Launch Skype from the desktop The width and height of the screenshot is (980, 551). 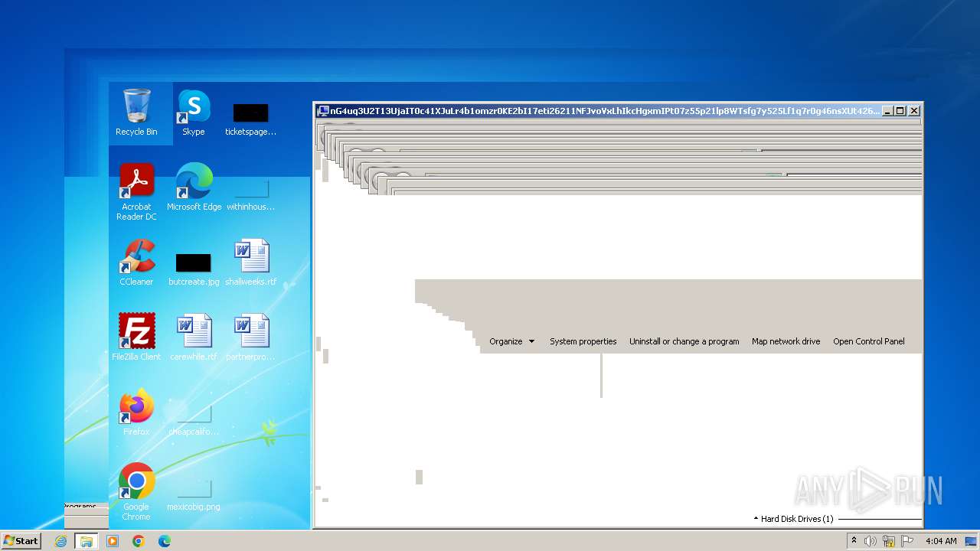tap(194, 112)
